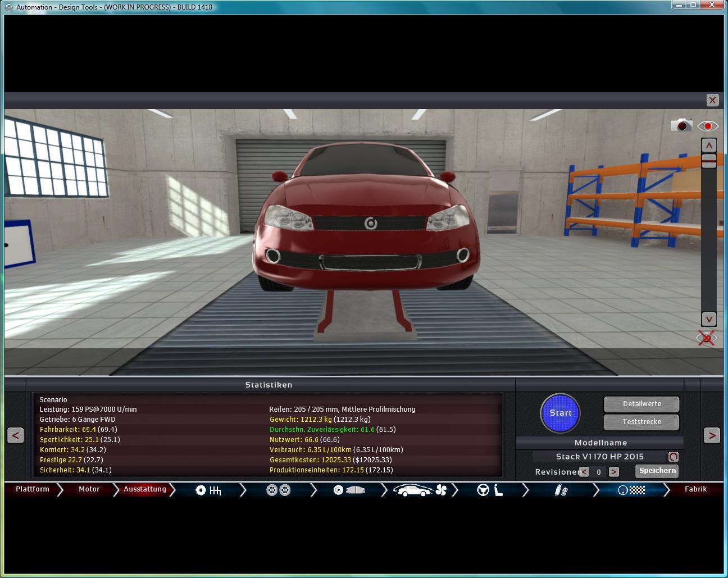Go to previous statistics page with left arrow
The image size is (728, 578).
pyautogui.click(x=16, y=435)
